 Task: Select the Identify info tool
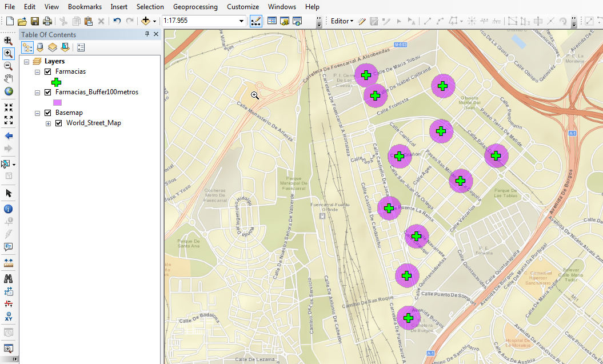pos(9,209)
